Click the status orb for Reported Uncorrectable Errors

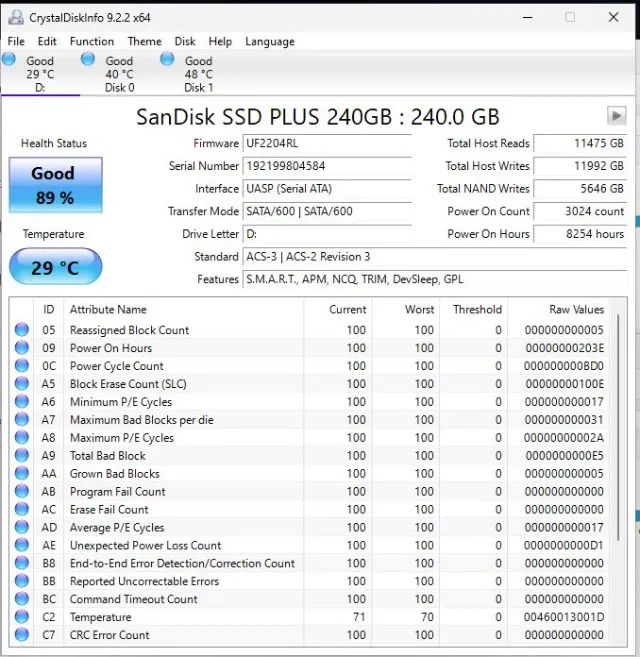22,581
